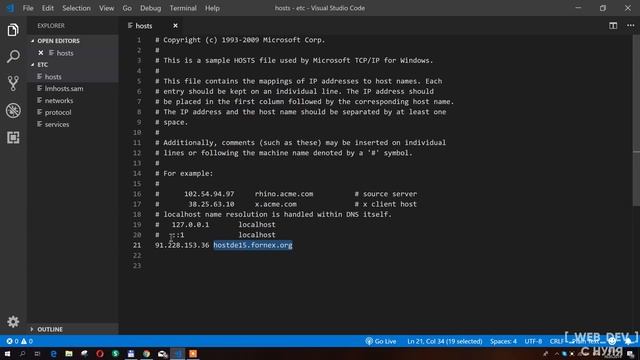The height and width of the screenshot is (360, 640).
Task: Click rhino.acme.com text on line 16
Action: pos(284,194)
